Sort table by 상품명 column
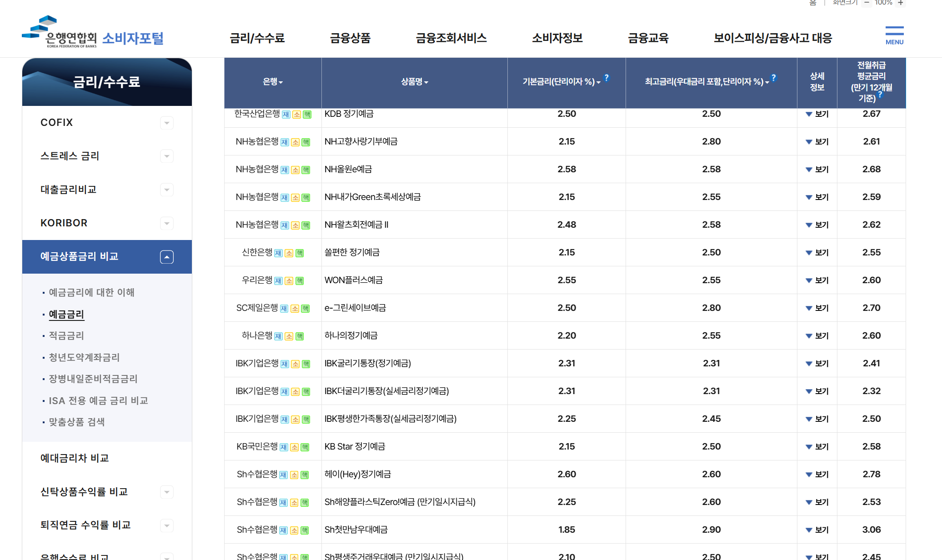The image size is (942, 560). coord(414,82)
